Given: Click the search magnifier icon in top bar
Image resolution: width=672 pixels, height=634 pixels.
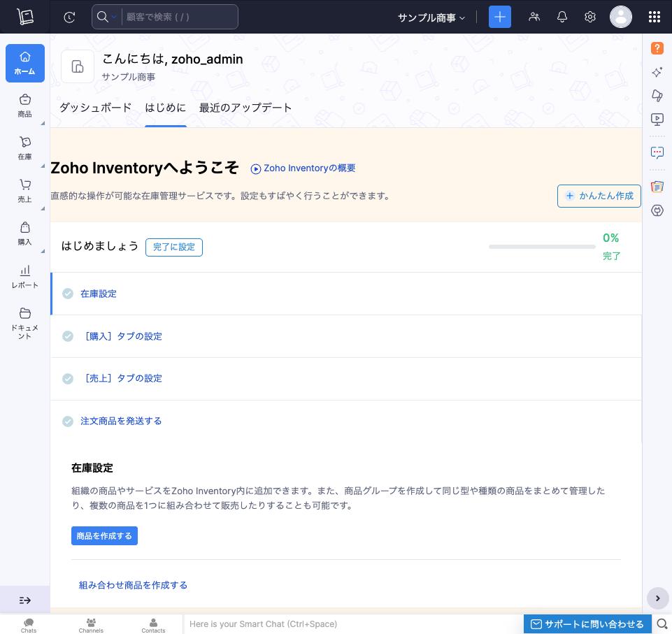Looking at the screenshot, I should click(x=102, y=17).
